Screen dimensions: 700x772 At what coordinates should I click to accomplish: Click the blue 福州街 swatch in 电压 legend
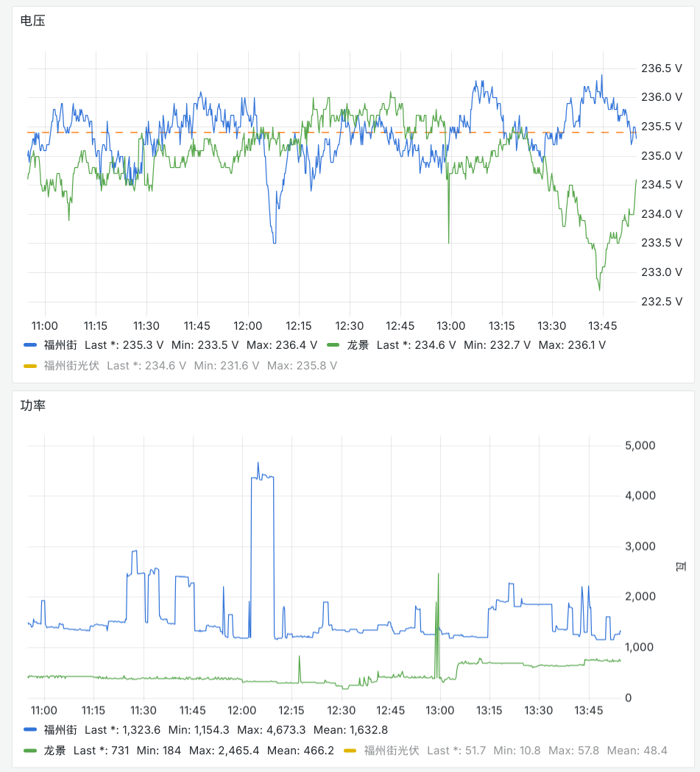pyautogui.click(x=30, y=345)
